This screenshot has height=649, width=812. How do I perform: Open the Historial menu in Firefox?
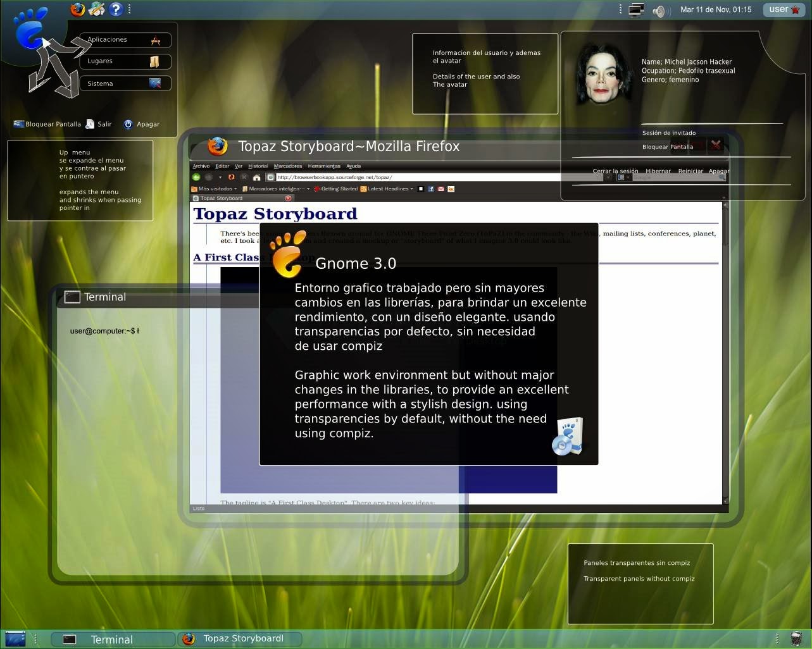point(258,166)
